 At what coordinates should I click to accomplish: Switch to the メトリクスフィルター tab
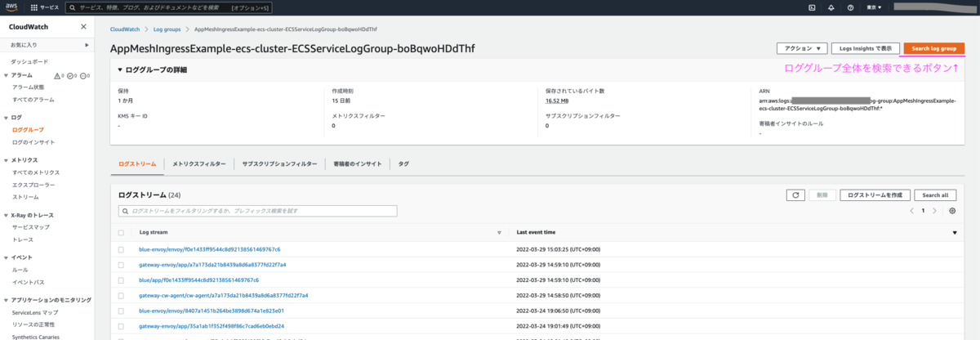[198, 164]
